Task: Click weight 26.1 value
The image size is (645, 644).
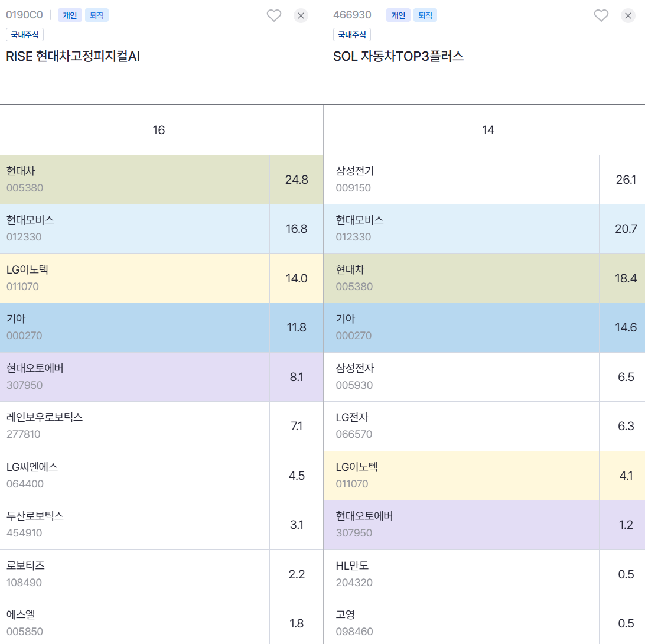Action: [626, 180]
